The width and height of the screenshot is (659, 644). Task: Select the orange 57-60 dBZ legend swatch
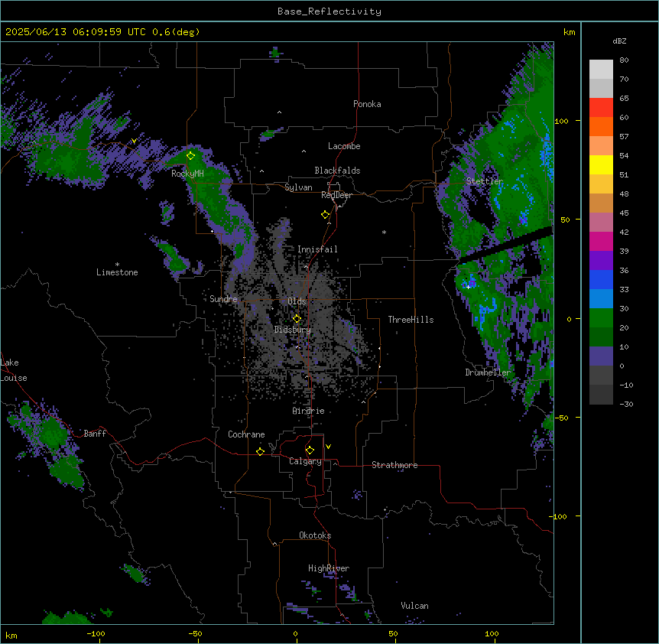pyautogui.click(x=601, y=126)
